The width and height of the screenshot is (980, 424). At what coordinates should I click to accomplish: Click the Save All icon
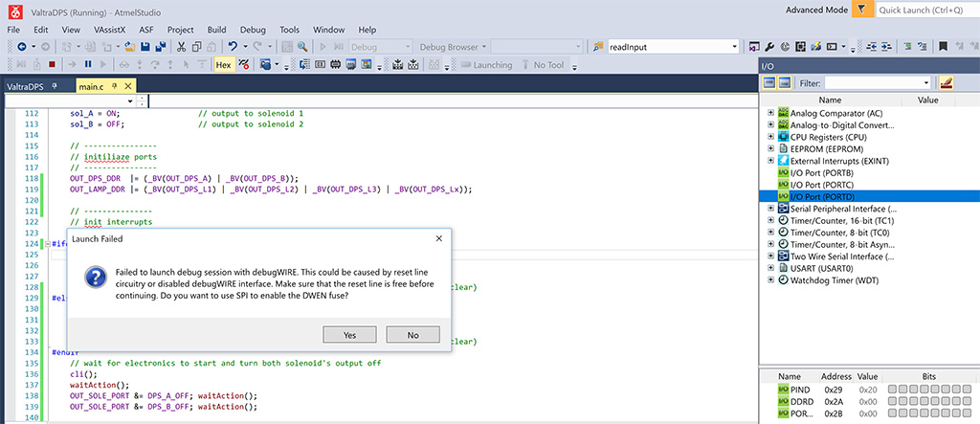161,46
